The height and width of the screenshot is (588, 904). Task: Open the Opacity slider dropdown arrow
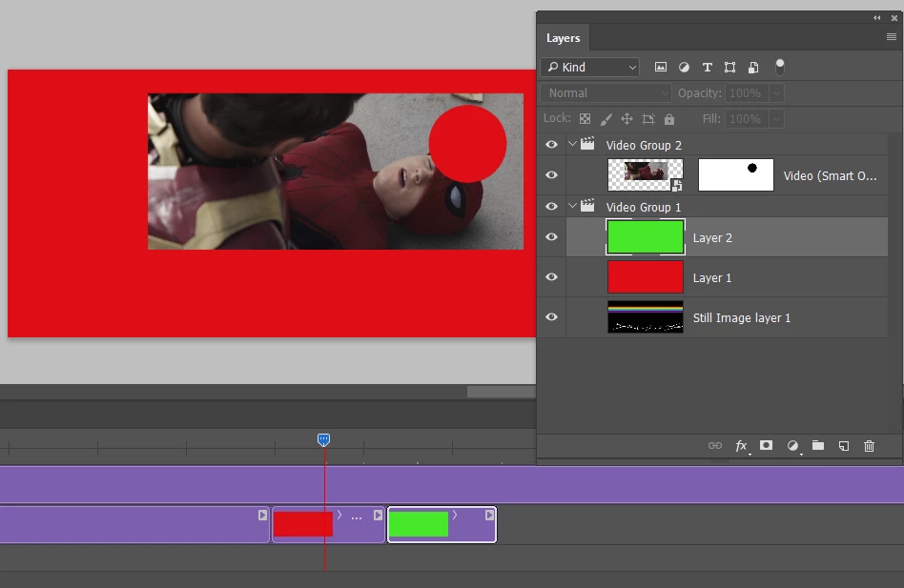tap(776, 92)
